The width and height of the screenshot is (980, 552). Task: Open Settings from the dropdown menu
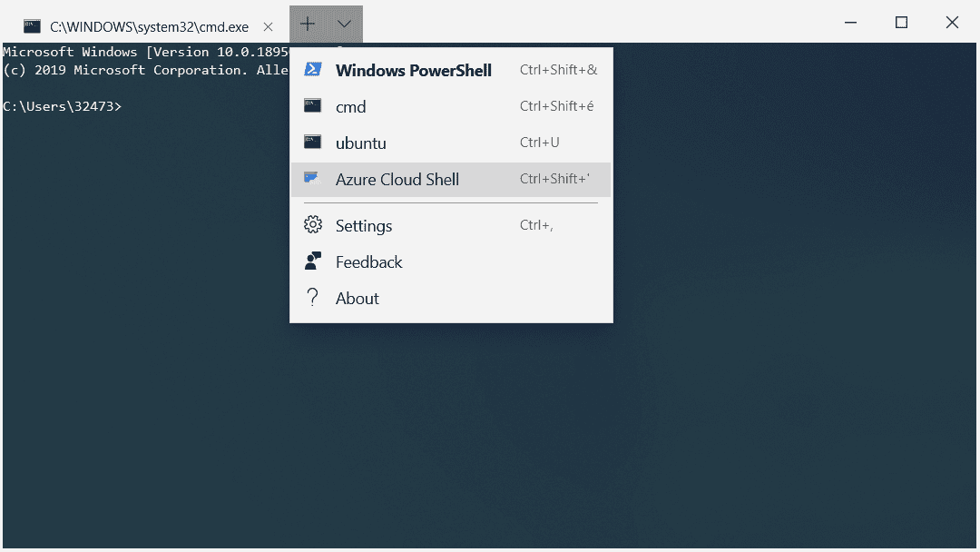click(x=451, y=225)
